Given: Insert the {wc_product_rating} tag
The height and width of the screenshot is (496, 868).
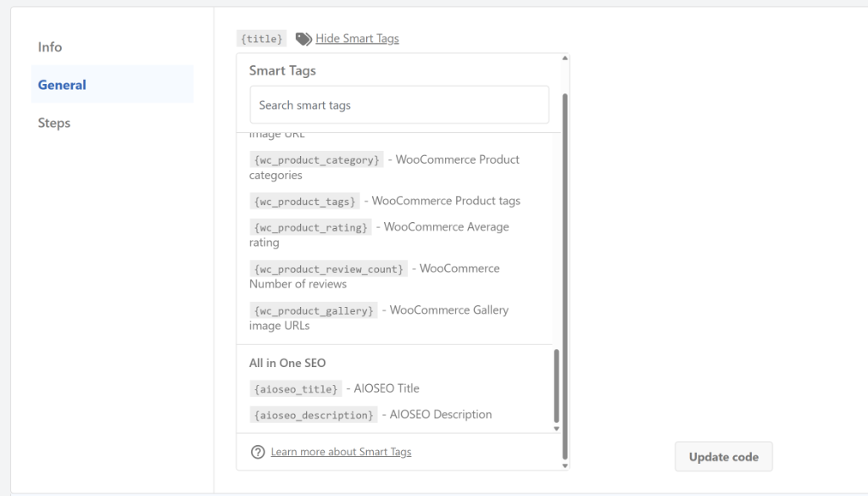Looking at the screenshot, I should 310,227.
